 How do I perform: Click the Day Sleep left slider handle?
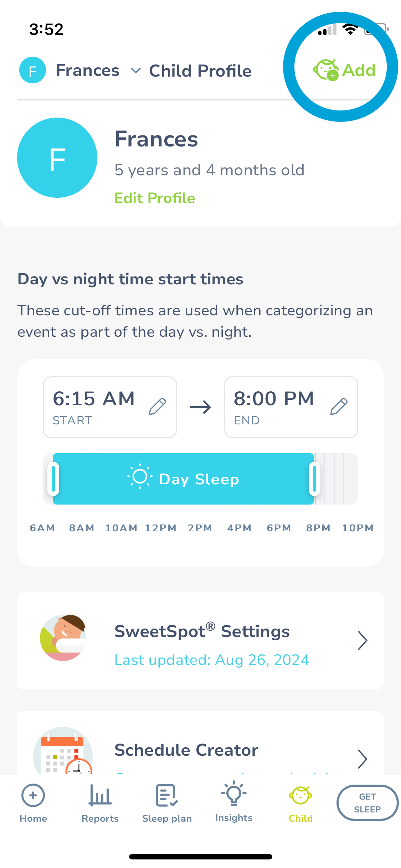[53, 479]
